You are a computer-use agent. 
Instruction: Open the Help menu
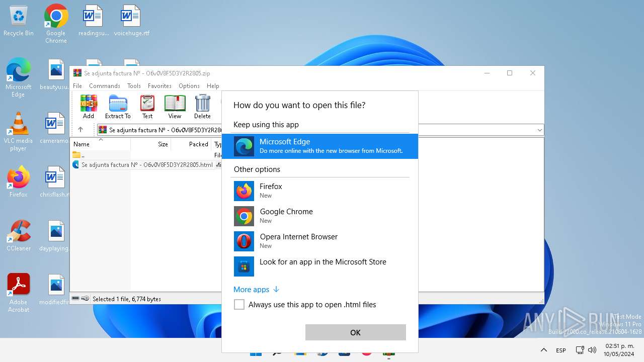[213, 86]
